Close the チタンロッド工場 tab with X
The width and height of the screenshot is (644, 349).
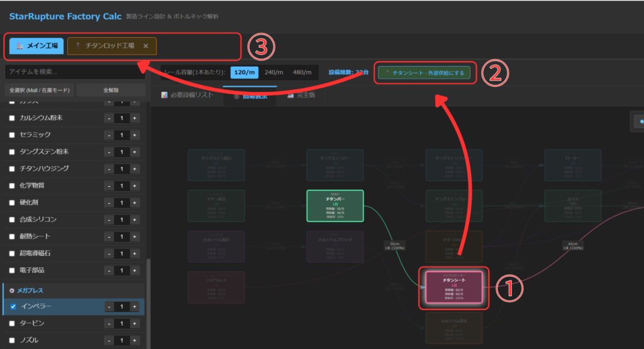pos(146,46)
